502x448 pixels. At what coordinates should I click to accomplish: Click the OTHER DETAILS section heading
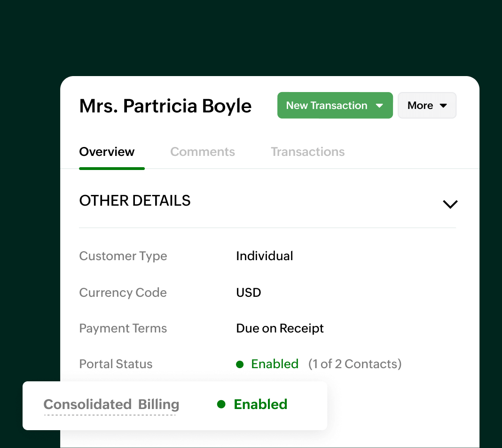135,201
